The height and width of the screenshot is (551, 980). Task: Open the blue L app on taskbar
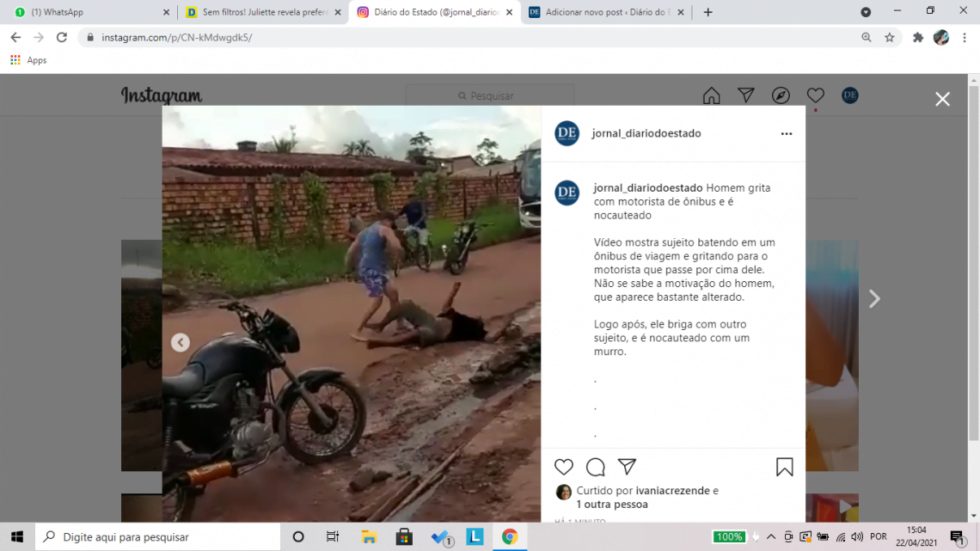[x=475, y=536]
